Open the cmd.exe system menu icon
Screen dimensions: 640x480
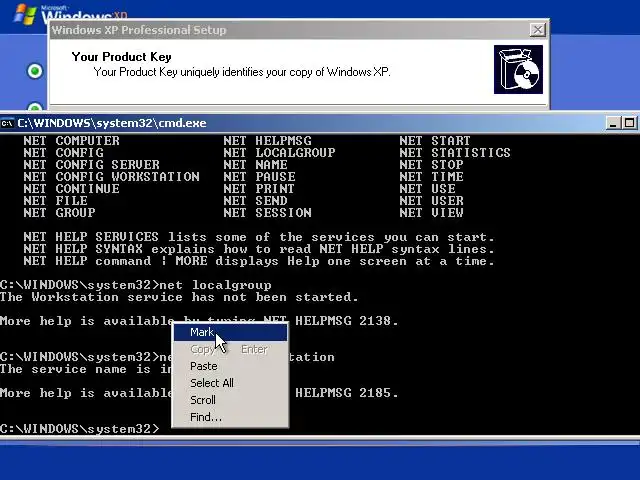click(x=7, y=123)
